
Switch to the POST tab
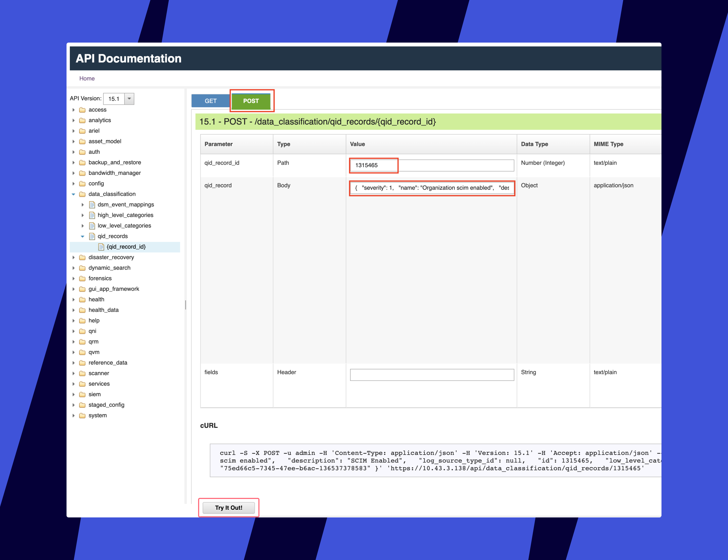[251, 101]
